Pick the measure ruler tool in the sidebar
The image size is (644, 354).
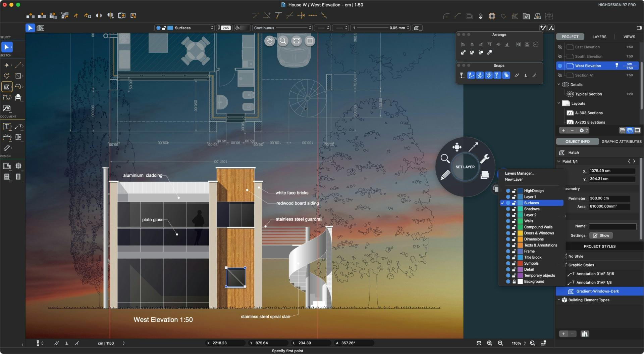(6, 148)
